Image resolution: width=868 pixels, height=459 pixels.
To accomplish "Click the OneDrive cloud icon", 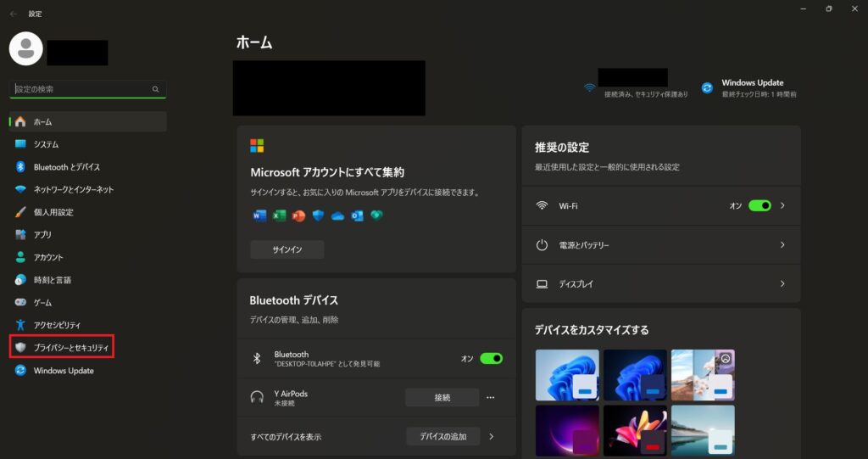I will [337, 216].
